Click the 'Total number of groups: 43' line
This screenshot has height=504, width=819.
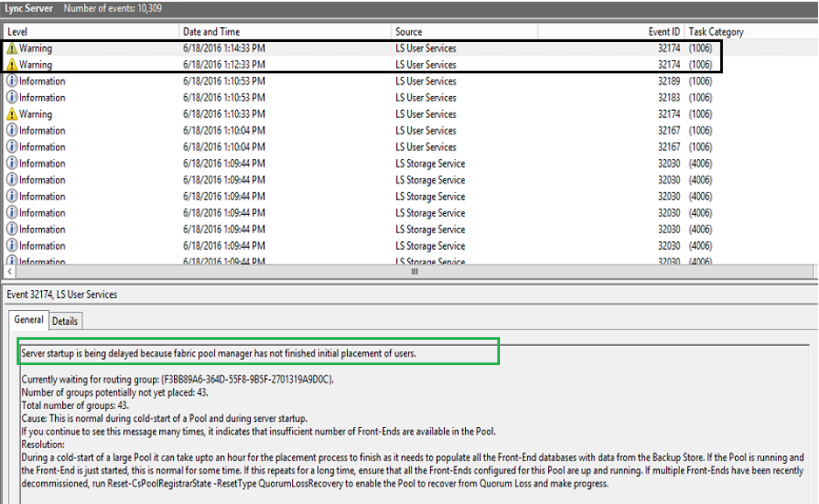(75, 405)
